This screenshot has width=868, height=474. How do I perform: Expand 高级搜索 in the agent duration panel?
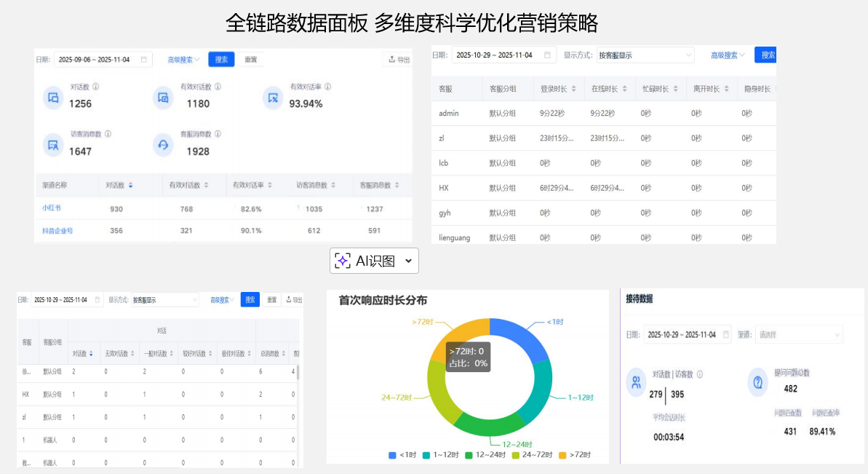tap(728, 55)
